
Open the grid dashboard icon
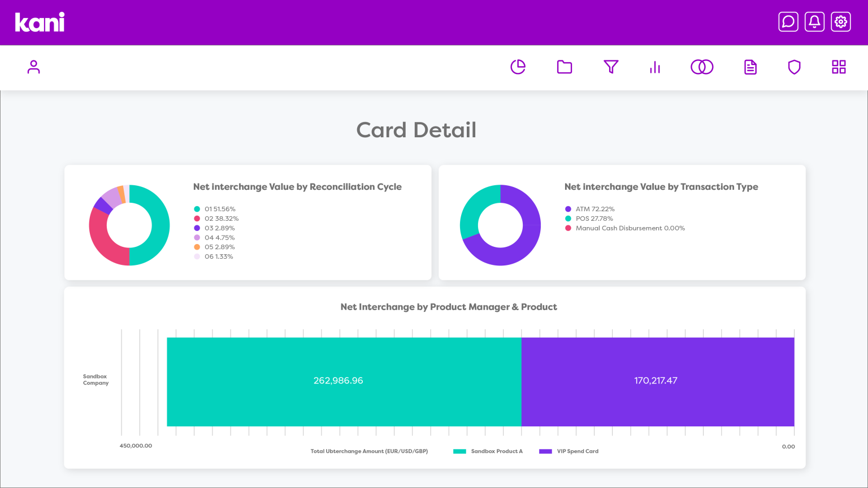839,67
